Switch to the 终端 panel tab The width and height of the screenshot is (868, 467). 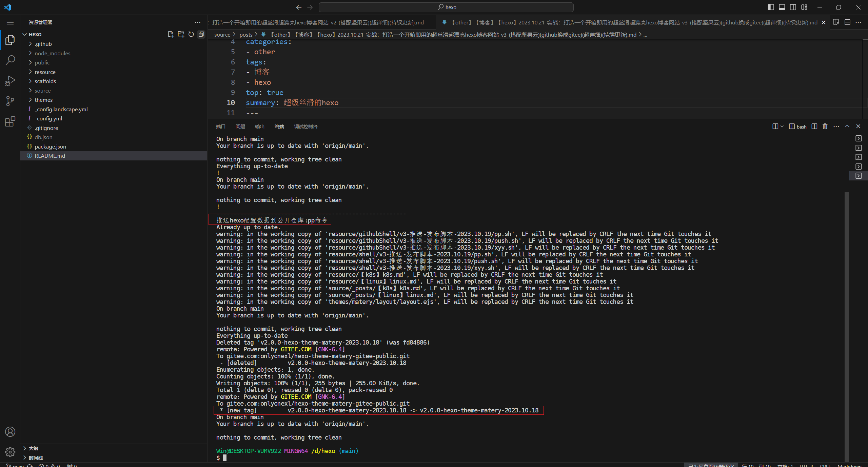coord(279,127)
